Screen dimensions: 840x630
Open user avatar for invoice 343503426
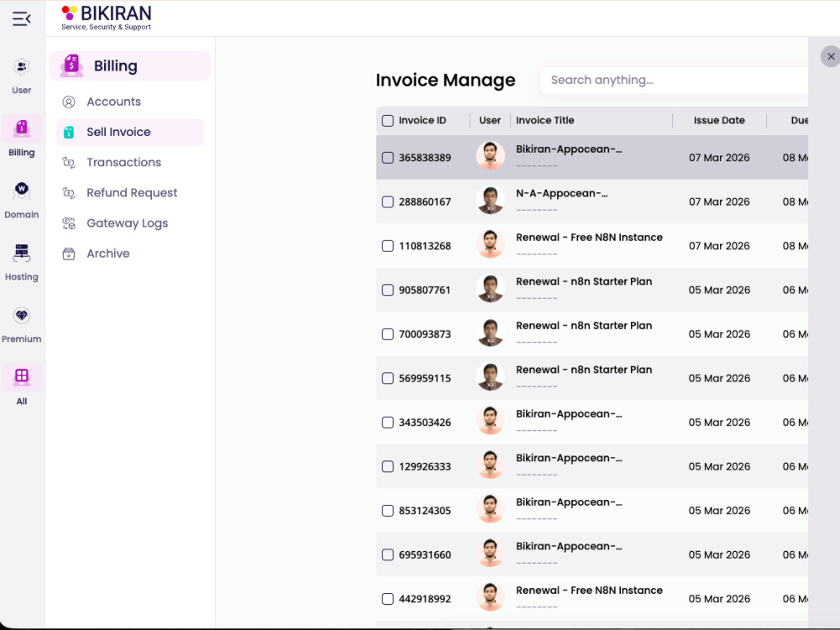[x=491, y=421]
